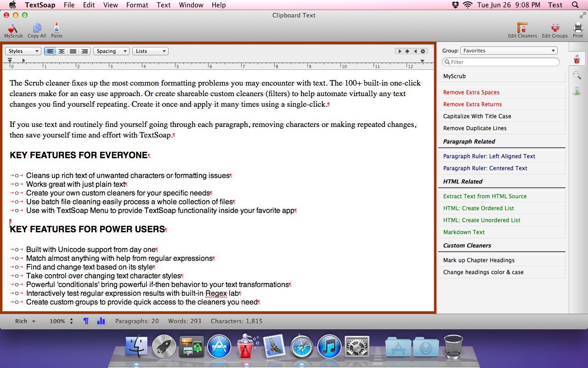Click the MyScrub toolbar icon
Viewport: 588px width, 368px height.
(13, 29)
